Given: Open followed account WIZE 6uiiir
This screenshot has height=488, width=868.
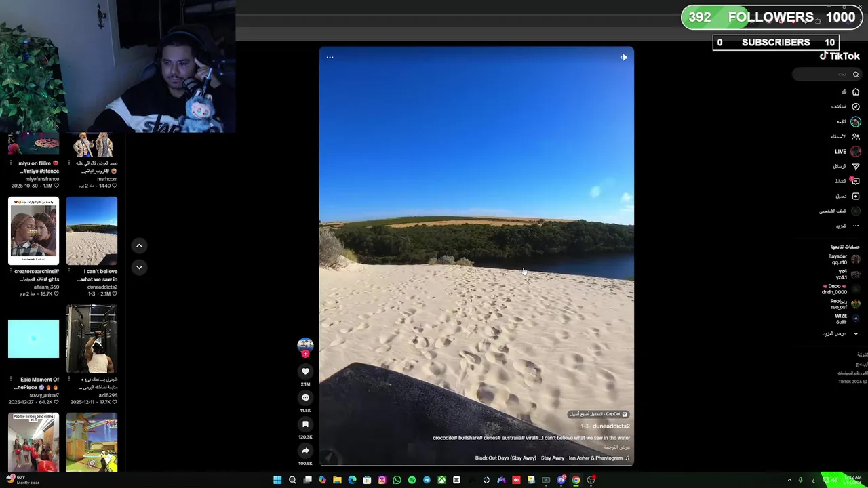Looking at the screenshot, I should (x=847, y=319).
